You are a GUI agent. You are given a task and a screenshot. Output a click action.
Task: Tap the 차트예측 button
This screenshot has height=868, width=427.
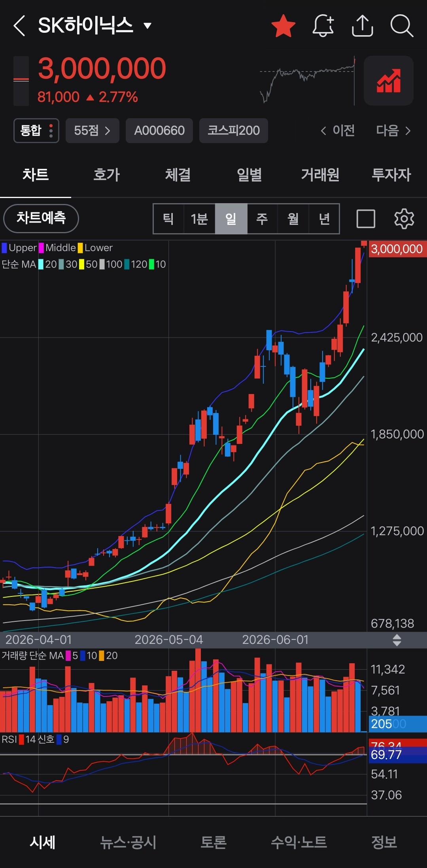click(41, 218)
